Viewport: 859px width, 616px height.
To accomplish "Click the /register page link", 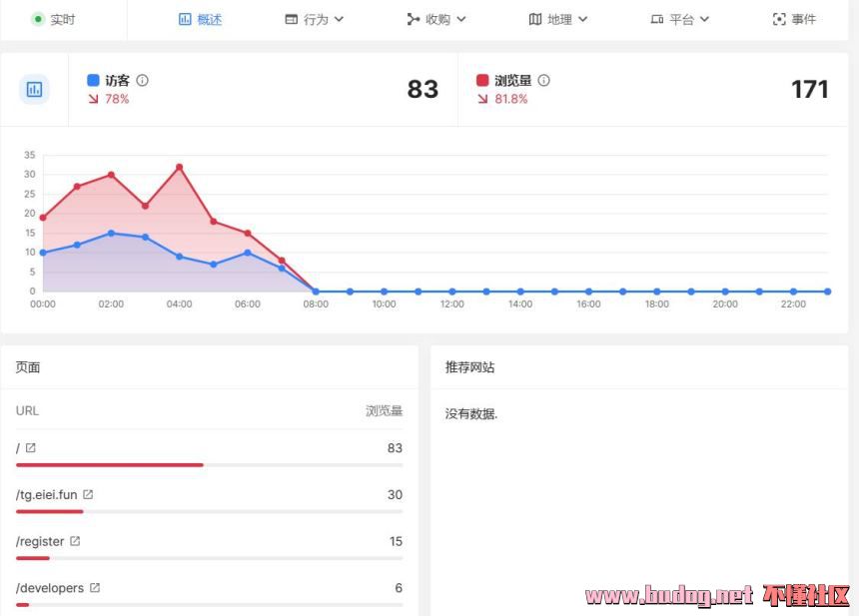I will [40, 541].
